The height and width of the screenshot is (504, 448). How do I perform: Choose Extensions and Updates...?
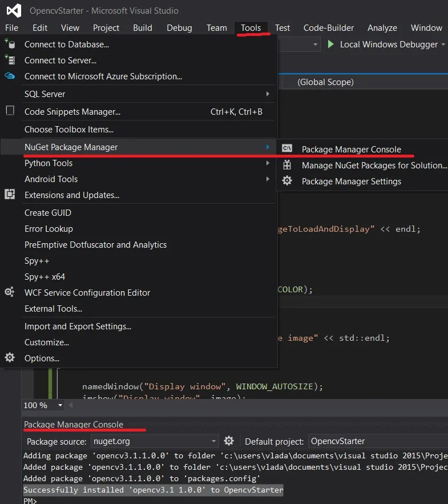tap(139, 195)
